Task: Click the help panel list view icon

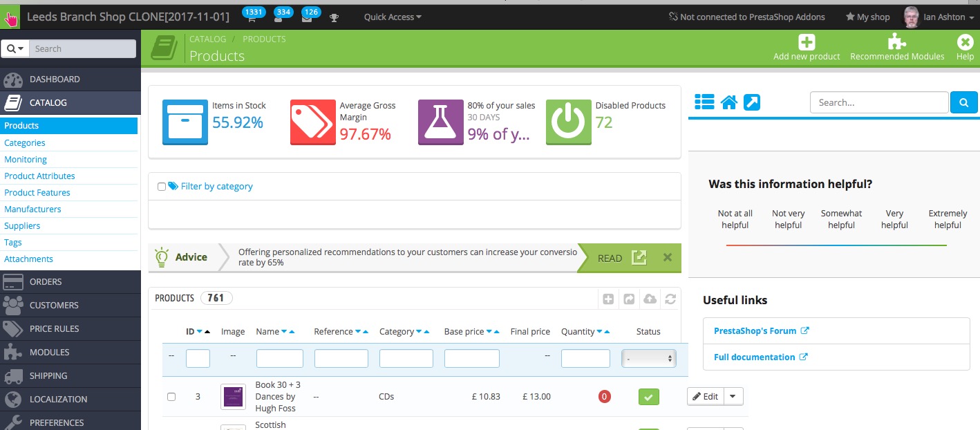Action: click(x=704, y=102)
